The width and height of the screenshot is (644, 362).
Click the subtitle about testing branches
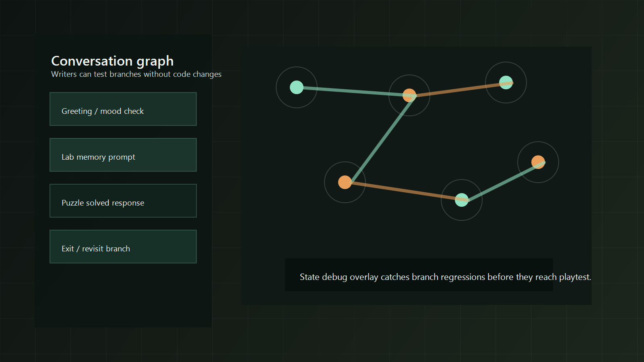tap(136, 74)
